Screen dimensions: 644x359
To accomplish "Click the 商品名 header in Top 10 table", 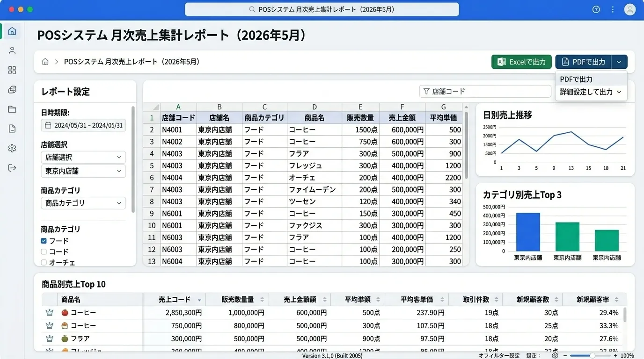I will (x=71, y=300).
